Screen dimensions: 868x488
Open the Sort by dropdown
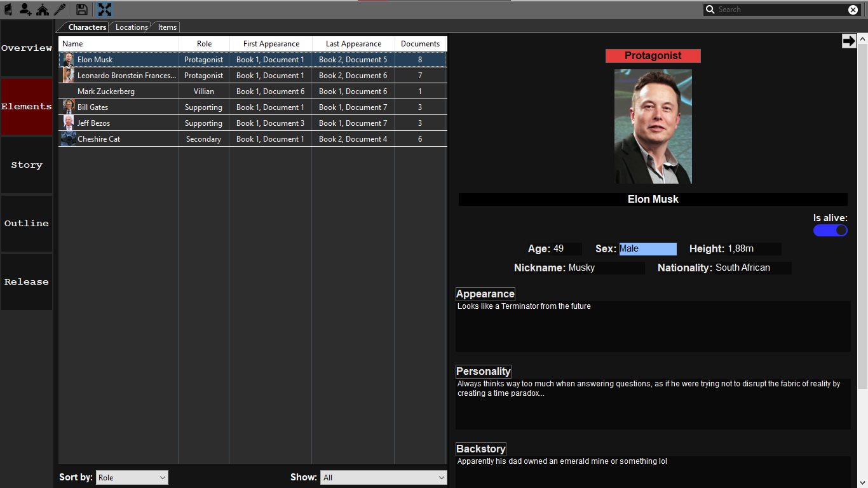[132, 478]
